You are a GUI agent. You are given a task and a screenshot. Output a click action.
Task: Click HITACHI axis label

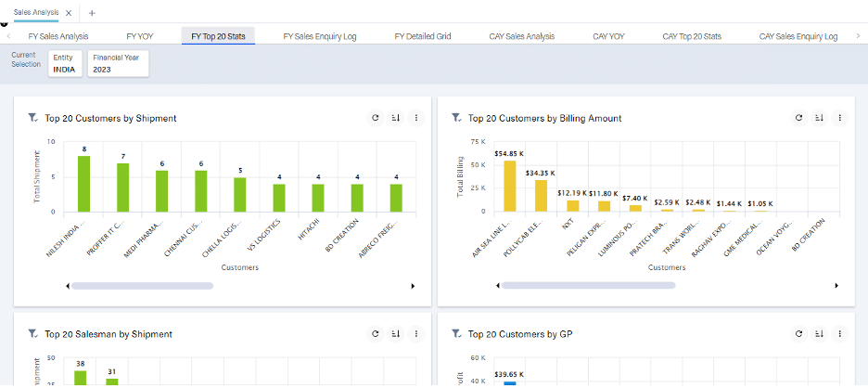click(x=311, y=230)
